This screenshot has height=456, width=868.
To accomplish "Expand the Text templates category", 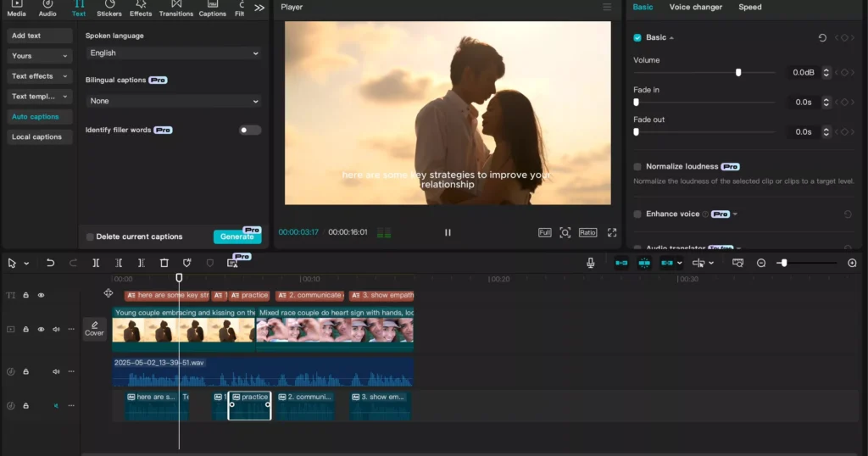I will (39, 97).
